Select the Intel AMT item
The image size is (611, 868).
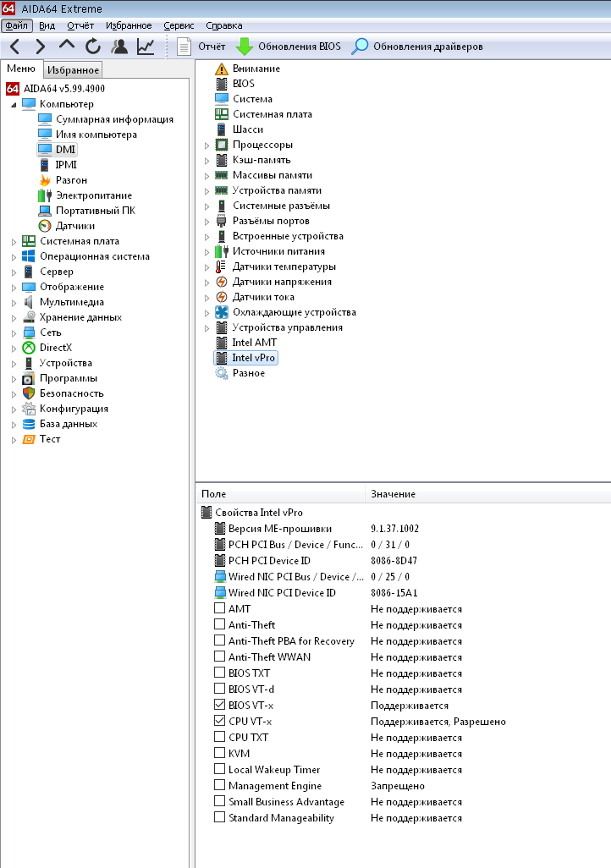[246, 343]
